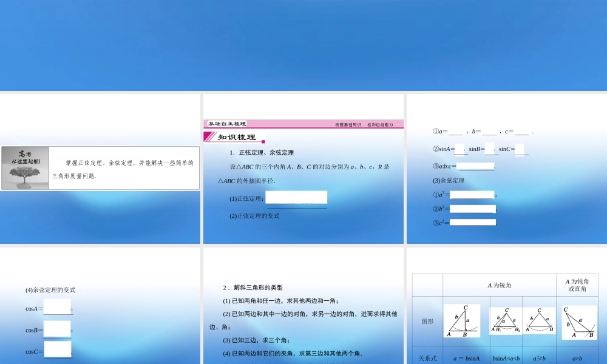The image size is (607, 364).
Task: Select the text (3)余弦定理
Action: [449, 181]
